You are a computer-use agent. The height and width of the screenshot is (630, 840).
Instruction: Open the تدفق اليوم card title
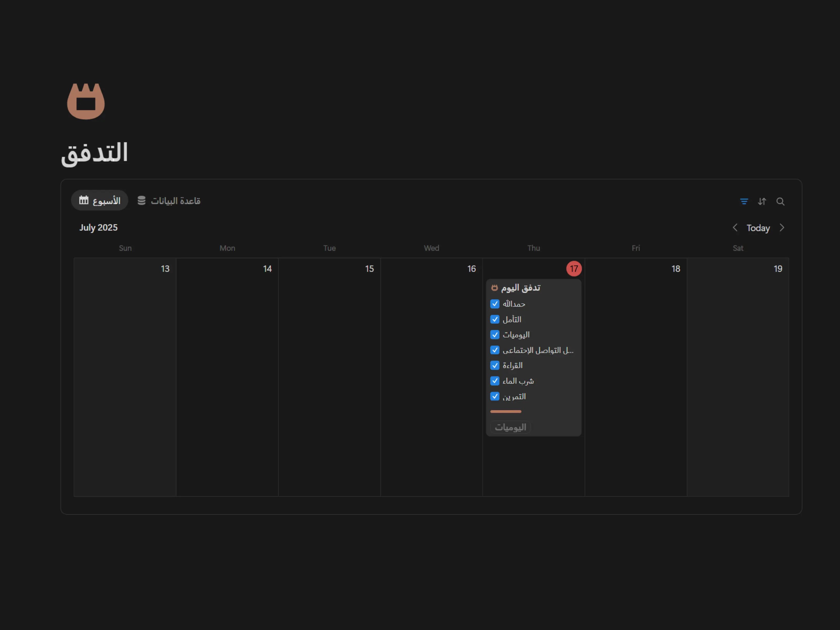coord(521,288)
